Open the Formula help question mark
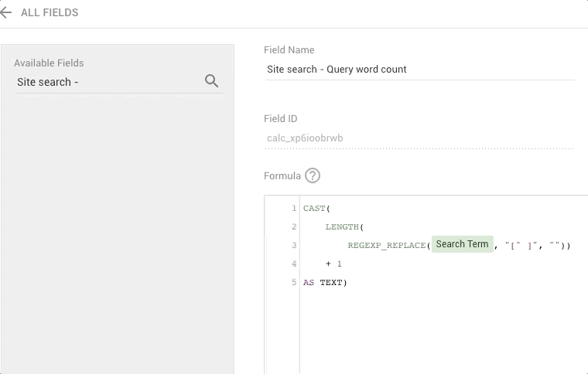The width and height of the screenshot is (588, 374). point(313,175)
